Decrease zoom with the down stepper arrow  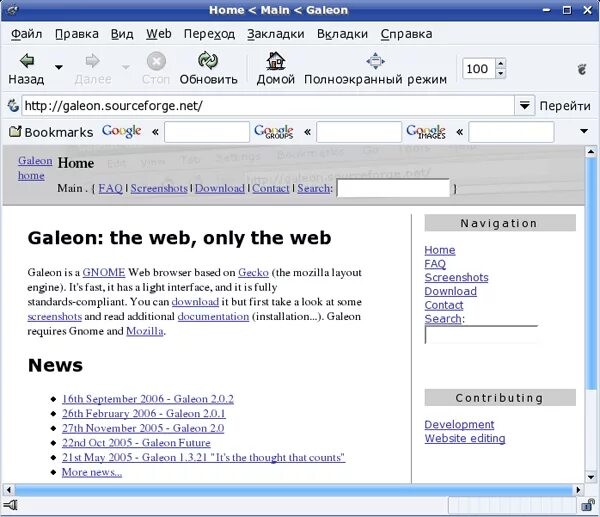(x=501, y=73)
